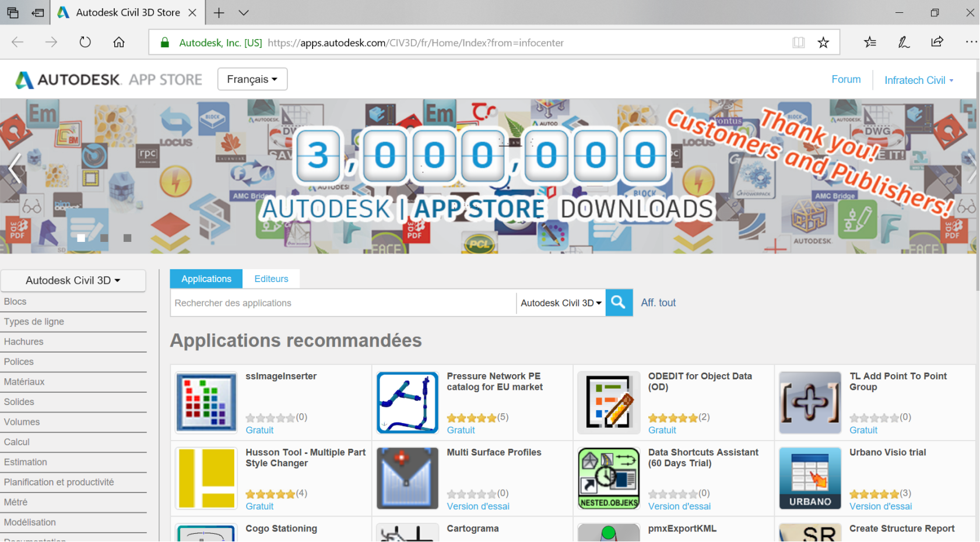
Task: Expand the Autodesk Civil 3D sidebar dropdown
Action: point(73,280)
